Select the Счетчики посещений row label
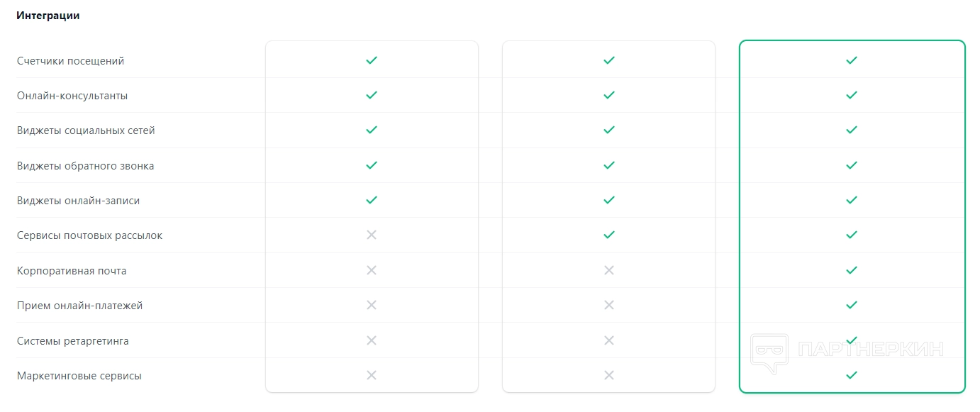The height and width of the screenshot is (412, 980). pyautogui.click(x=70, y=61)
